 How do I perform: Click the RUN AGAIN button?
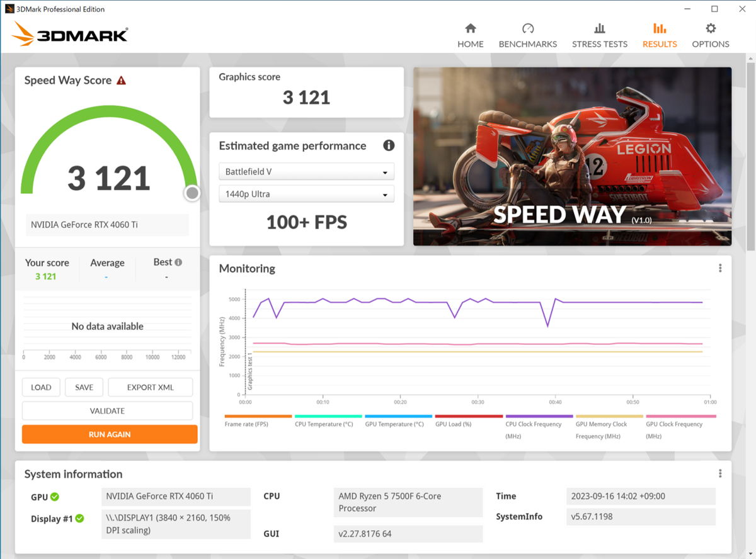point(109,434)
